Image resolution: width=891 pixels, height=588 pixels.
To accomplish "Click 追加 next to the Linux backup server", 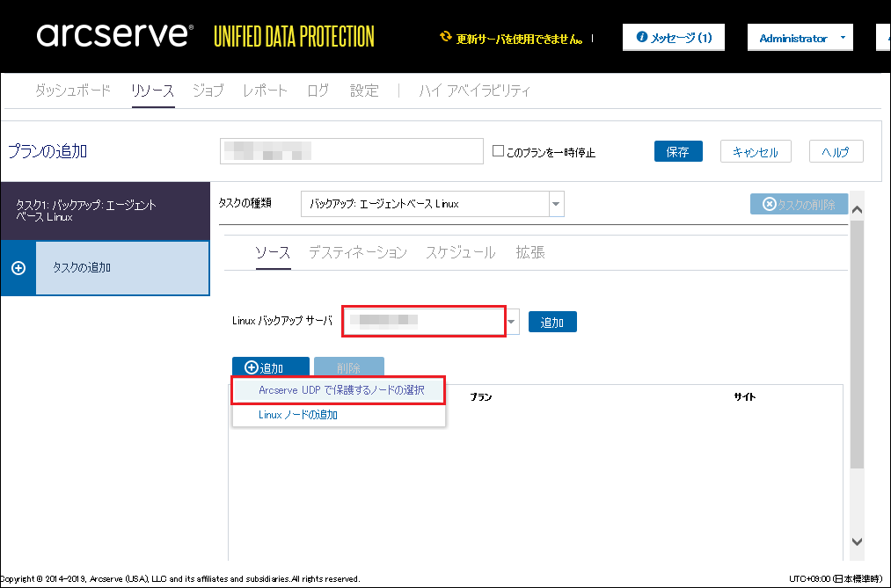I will click(552, 322).
